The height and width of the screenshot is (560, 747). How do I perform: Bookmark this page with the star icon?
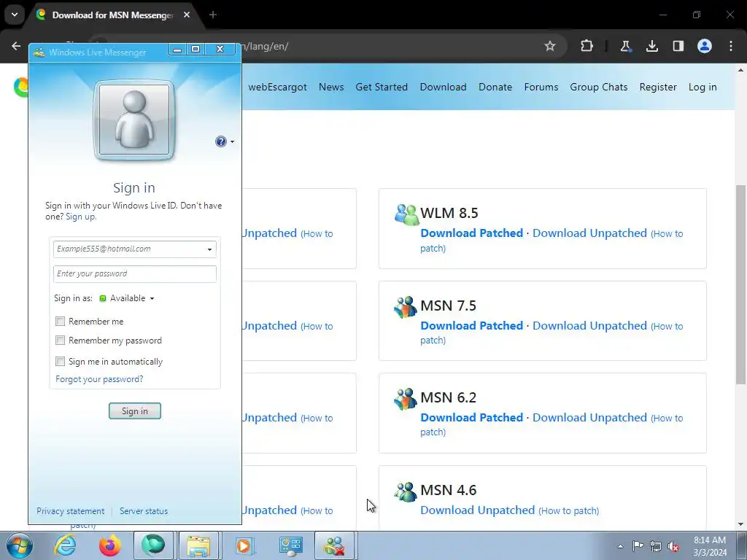(x=550, y=46)
